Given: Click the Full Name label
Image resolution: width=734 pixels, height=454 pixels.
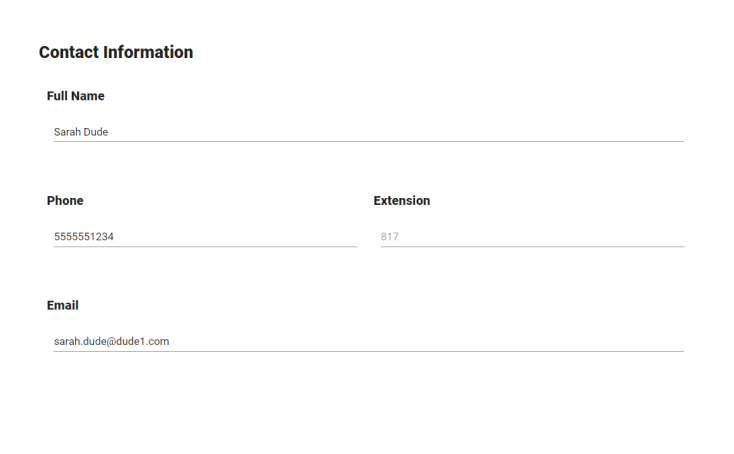Looking at the screenshot, I should [75, 96].
